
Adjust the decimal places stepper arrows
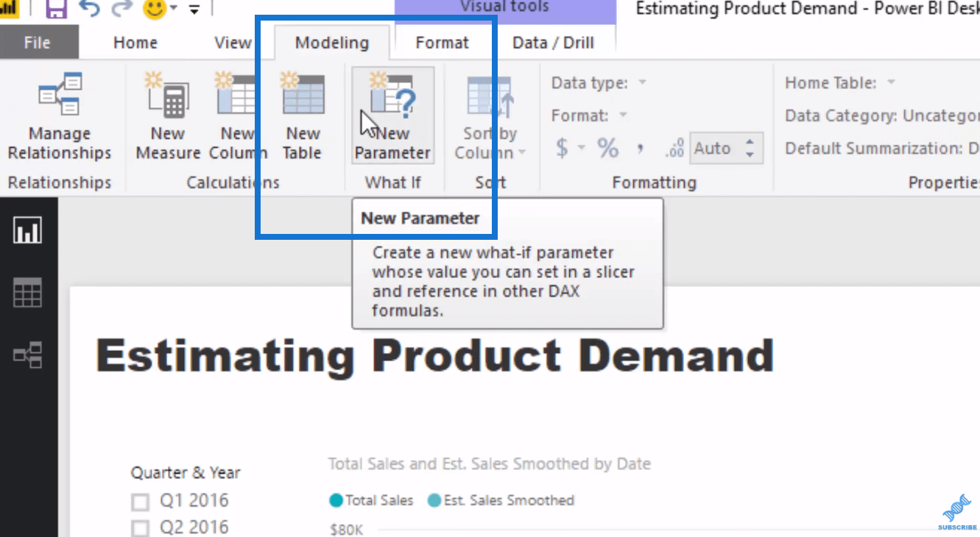(x=751, y=149)
